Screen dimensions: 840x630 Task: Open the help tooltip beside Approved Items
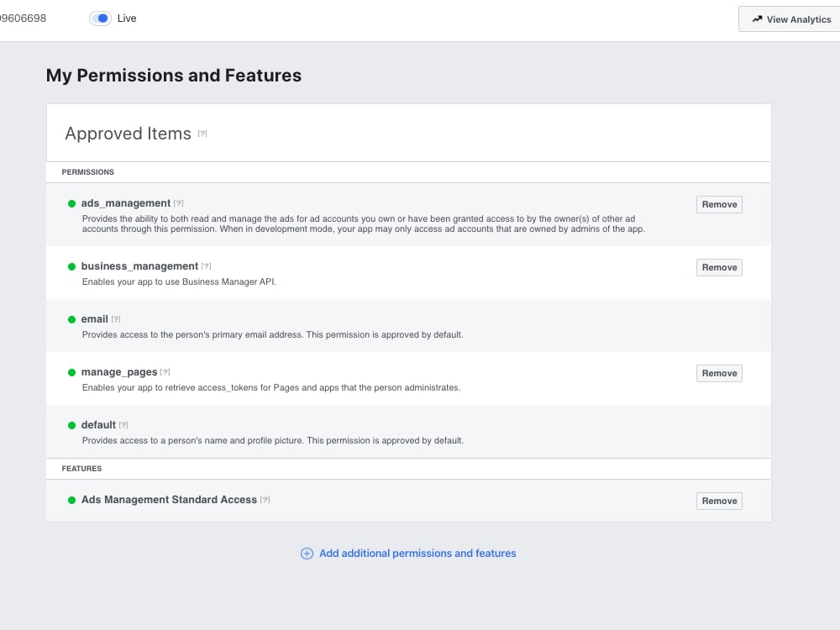(x=202, y=133)
